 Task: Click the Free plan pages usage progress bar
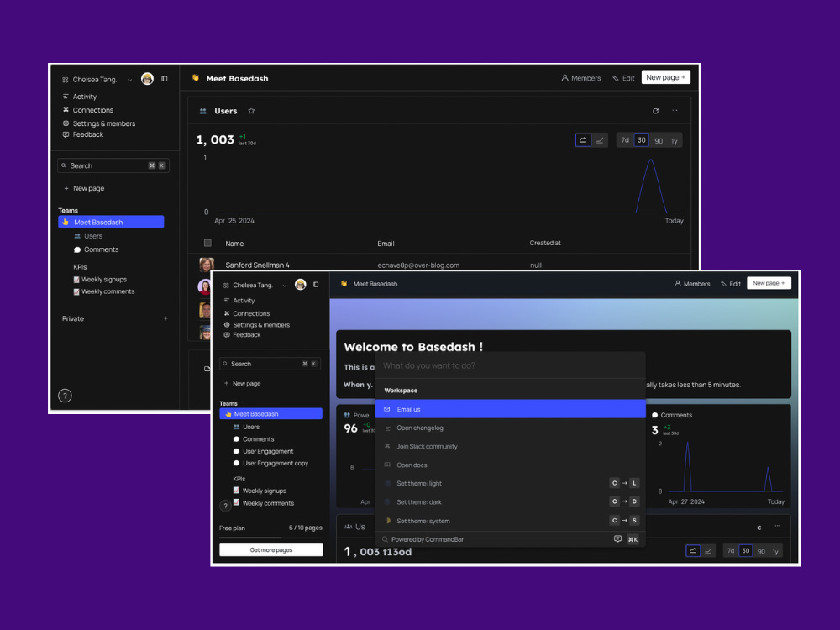pos(271,538)
